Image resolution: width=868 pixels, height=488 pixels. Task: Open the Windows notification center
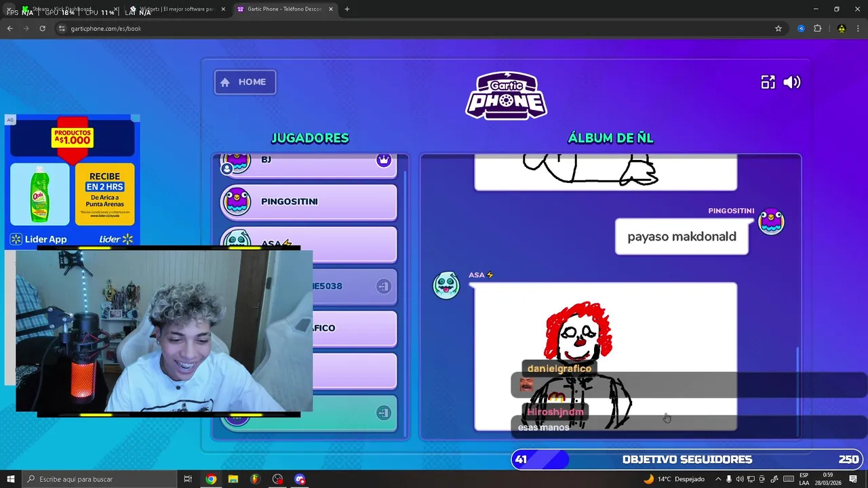coord(853,479)
